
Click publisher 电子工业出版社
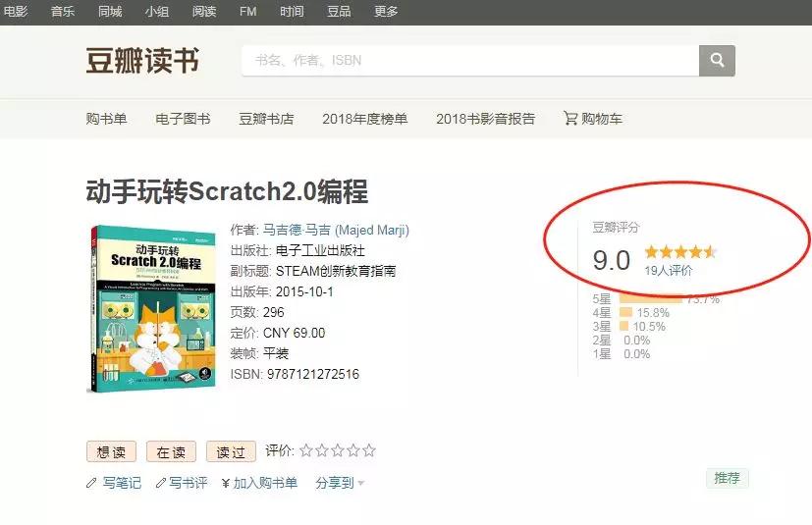click(320, 250)
